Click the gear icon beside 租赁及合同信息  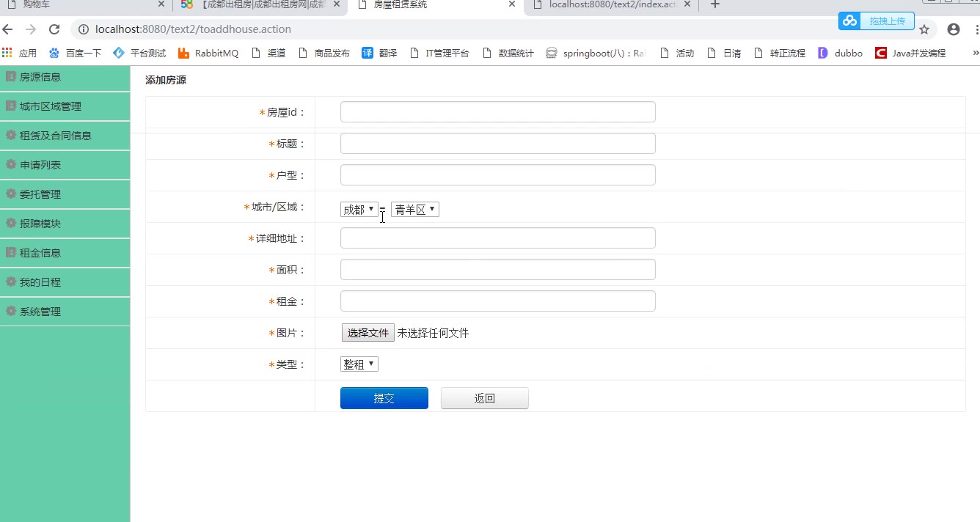(11, 135)
